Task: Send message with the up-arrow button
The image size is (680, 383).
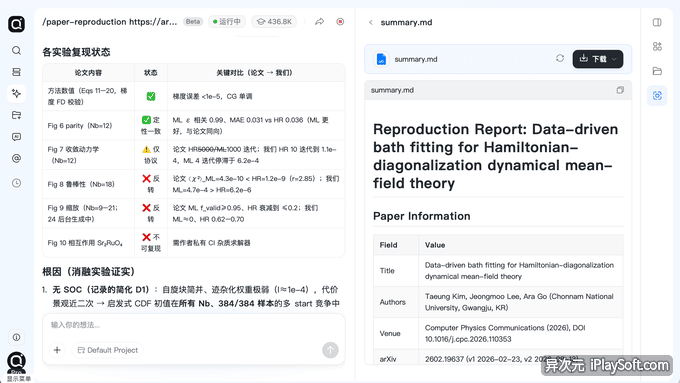Action: pyautogui.click(x=330, y=350)
